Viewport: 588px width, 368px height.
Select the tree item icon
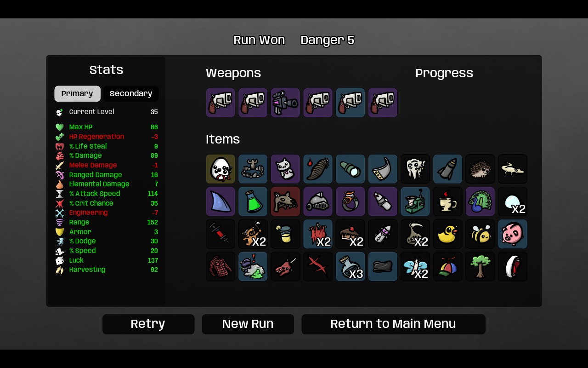[480, 266]
